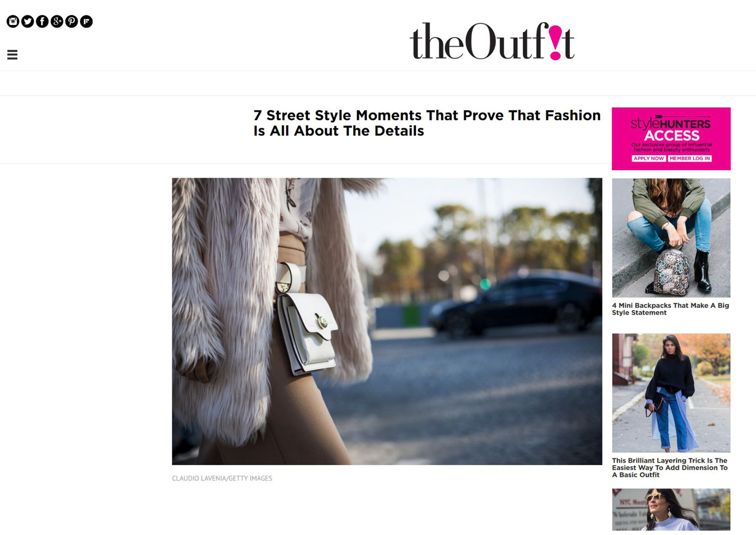Image resolution: width=756 pixels, height=535 pixels.
Task: Open the Google Plus social icon
Action: point(57,21)
